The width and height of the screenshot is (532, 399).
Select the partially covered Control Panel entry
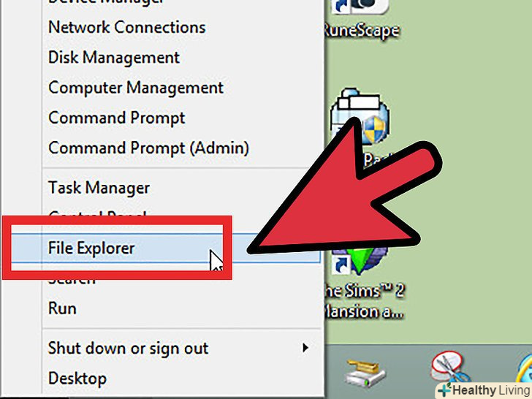(97, 213)
